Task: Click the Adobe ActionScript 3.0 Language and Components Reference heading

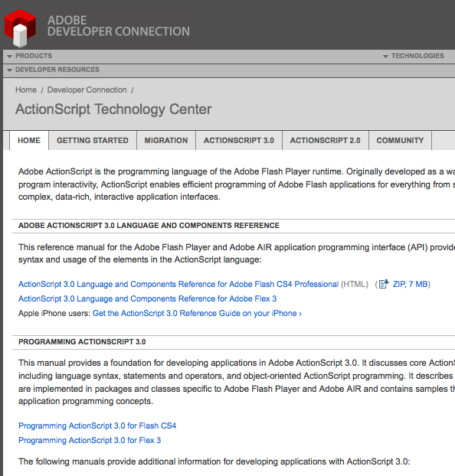Action: 149,226
